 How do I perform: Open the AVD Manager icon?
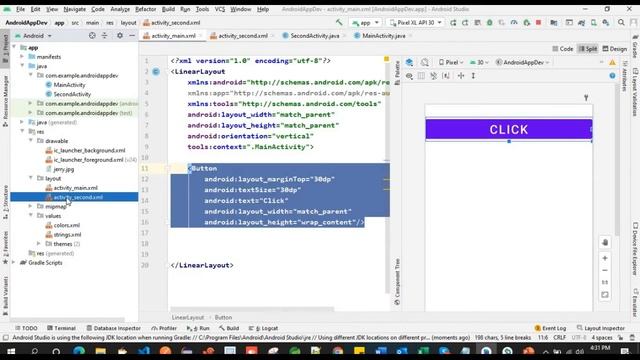(x=593, y=22)
